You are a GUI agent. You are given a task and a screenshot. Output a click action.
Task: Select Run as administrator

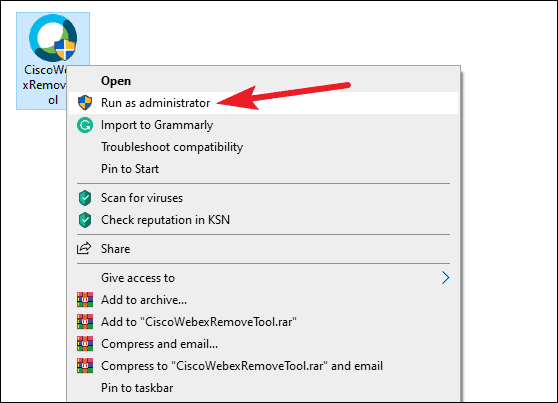263,103
